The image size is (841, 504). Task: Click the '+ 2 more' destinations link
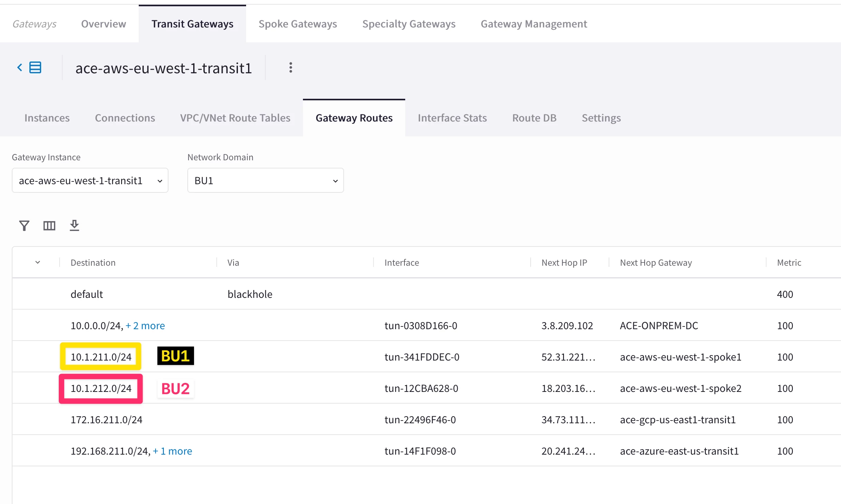(145, 326)
